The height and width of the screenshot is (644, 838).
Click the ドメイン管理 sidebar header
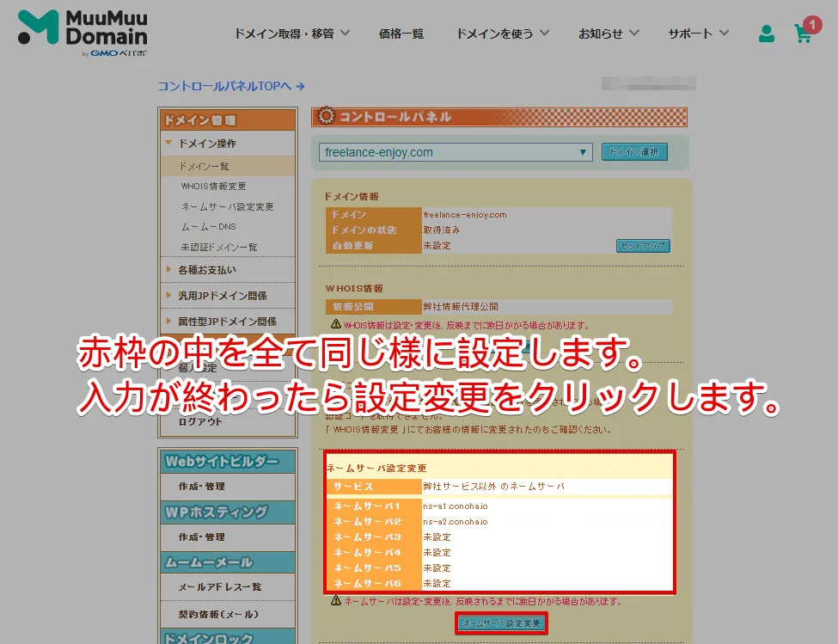227,120
